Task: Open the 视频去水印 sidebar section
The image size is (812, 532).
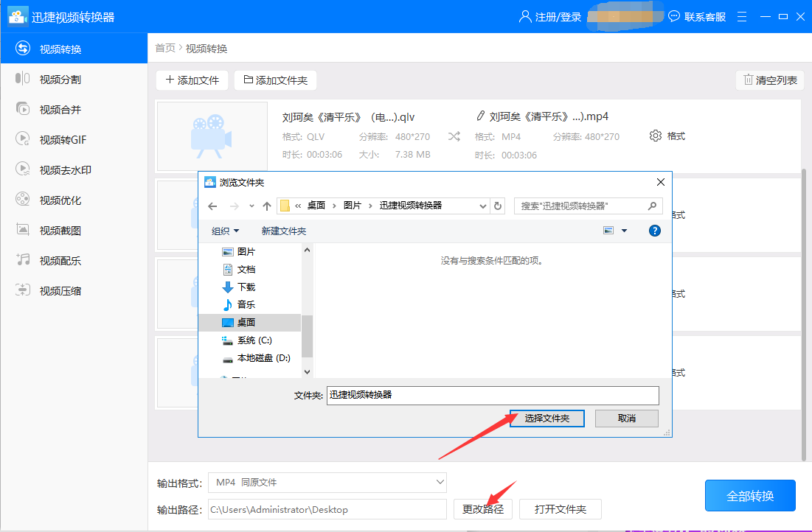Action: pos(74,169)
